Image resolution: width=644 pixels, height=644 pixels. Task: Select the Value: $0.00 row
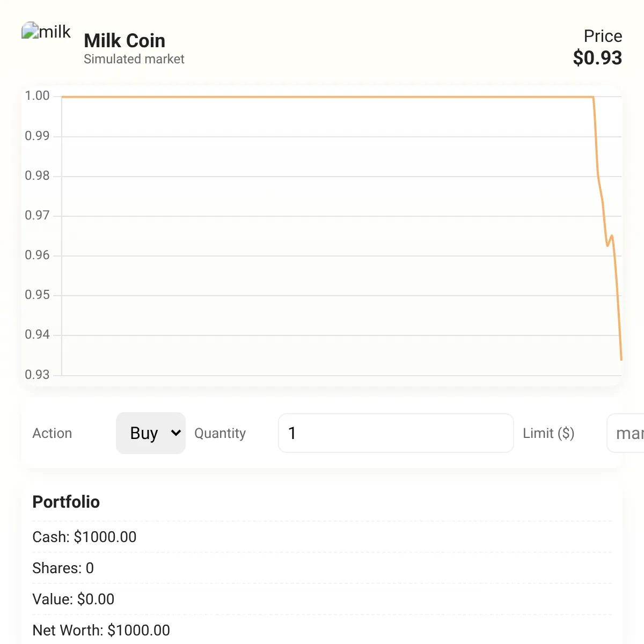(x=322, y=599)
